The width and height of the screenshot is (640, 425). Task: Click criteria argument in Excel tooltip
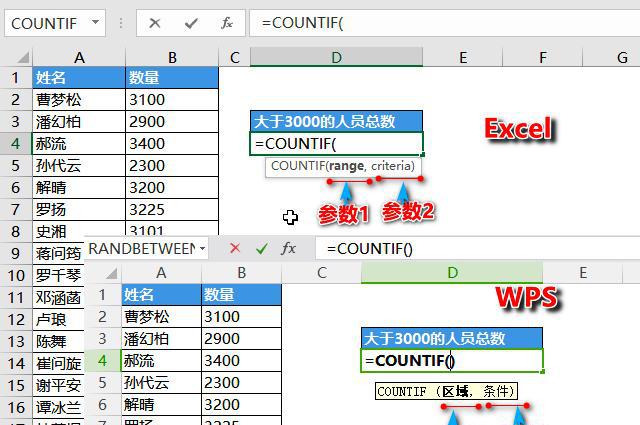[392, 166]
